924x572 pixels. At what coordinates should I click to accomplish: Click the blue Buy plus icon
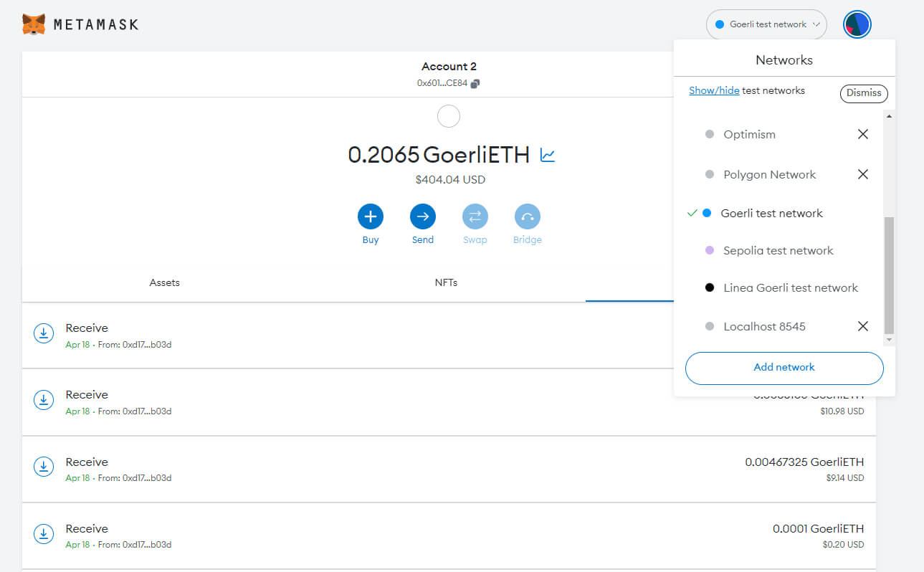(x=371, y=216)
